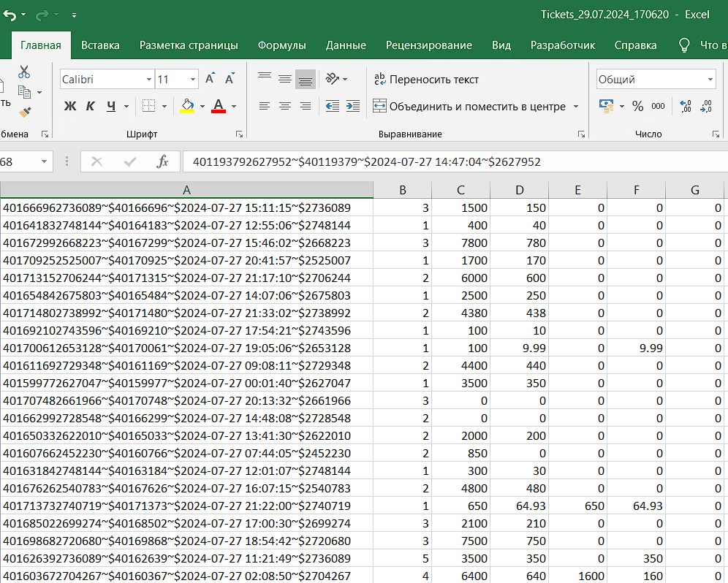Click the Percent Style number format icon
The height and width of the screenshot is (583, 728).
637,107
